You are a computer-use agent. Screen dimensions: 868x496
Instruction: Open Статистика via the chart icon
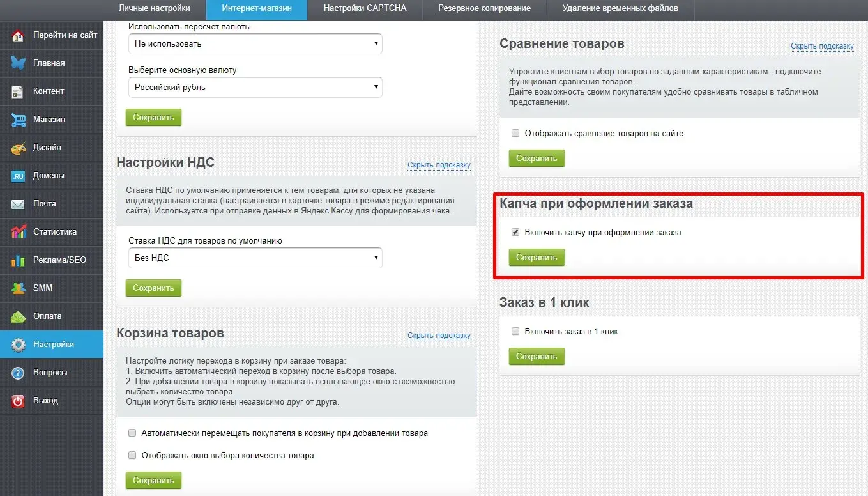[x=18, y=232]
